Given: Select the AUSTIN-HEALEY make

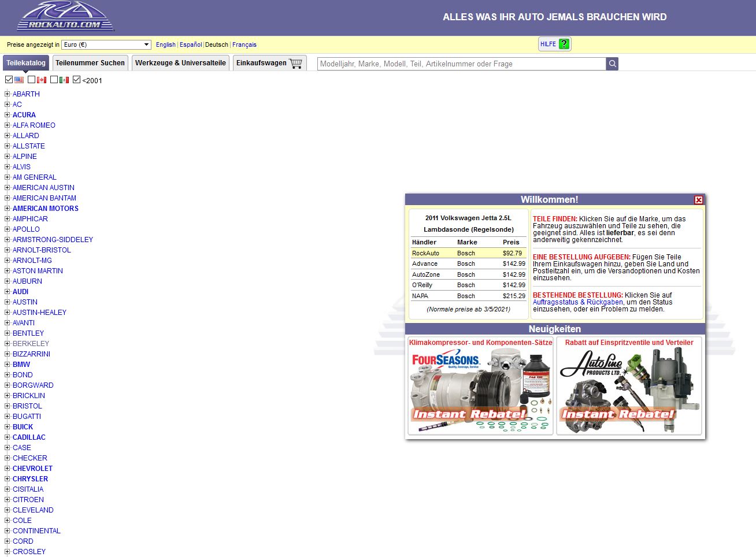Looking at the screenshot, I should [x=39, y=313].
